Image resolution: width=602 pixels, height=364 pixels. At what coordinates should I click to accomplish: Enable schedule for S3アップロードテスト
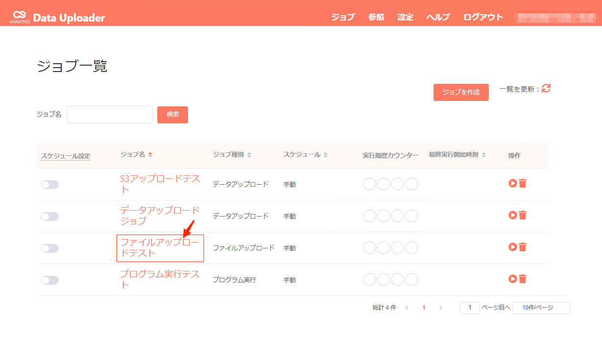tap(50, 185)
